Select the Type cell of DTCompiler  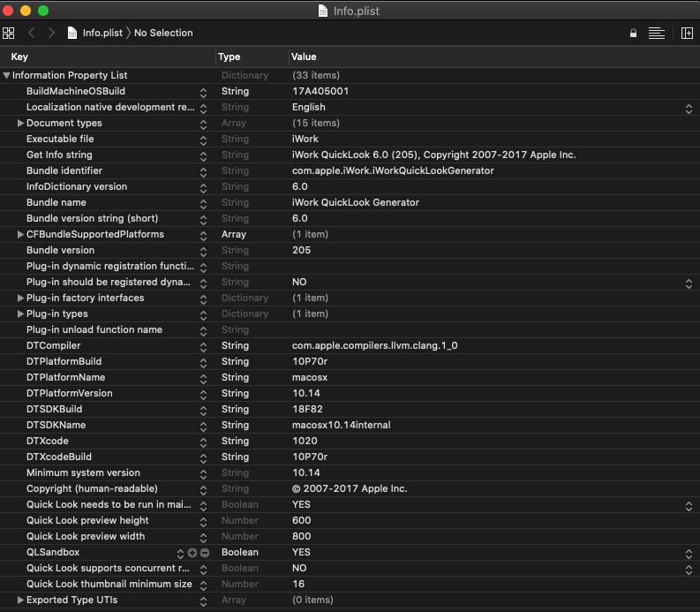236,345
